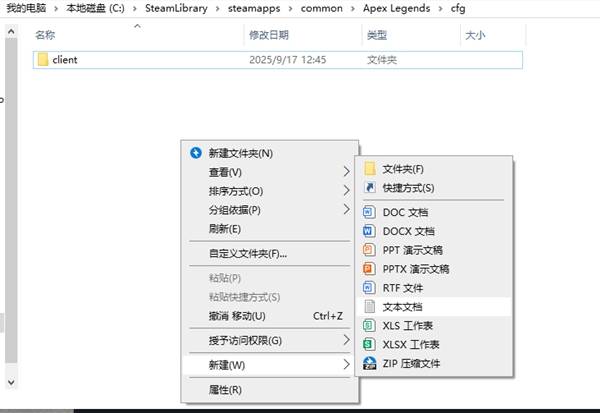Create a new ZIP 压缩文件
Viewport: 600px width, 413px height.
click(x=434, y=363)
